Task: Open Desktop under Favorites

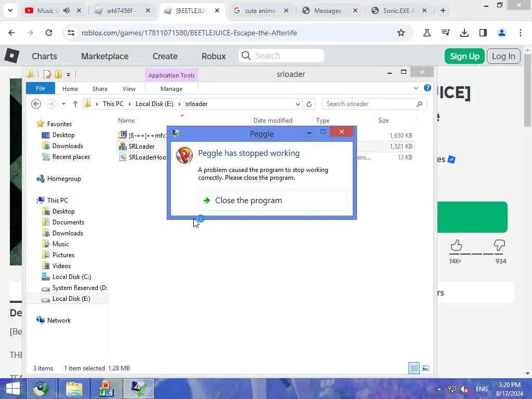Action: coord(63,135)
